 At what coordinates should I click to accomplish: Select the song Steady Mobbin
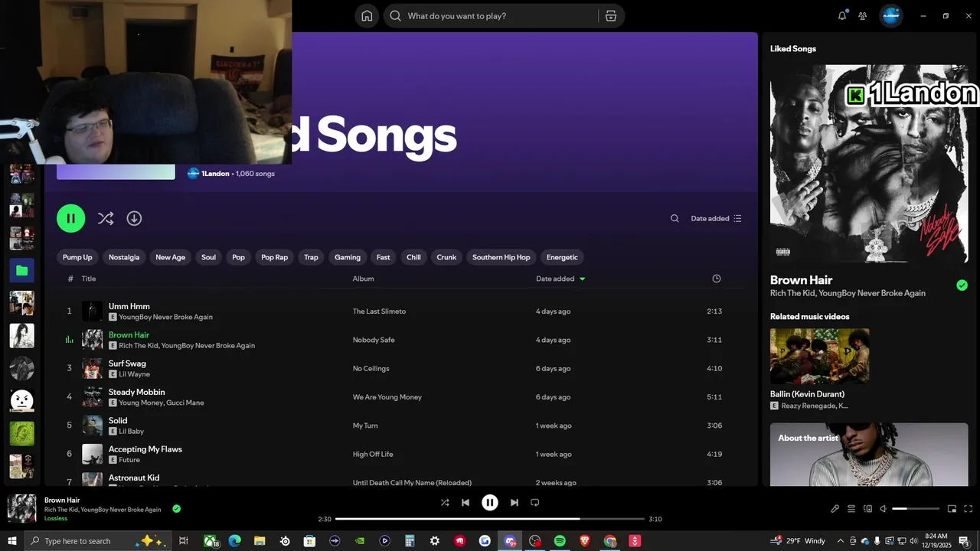[x=136, y=392]
